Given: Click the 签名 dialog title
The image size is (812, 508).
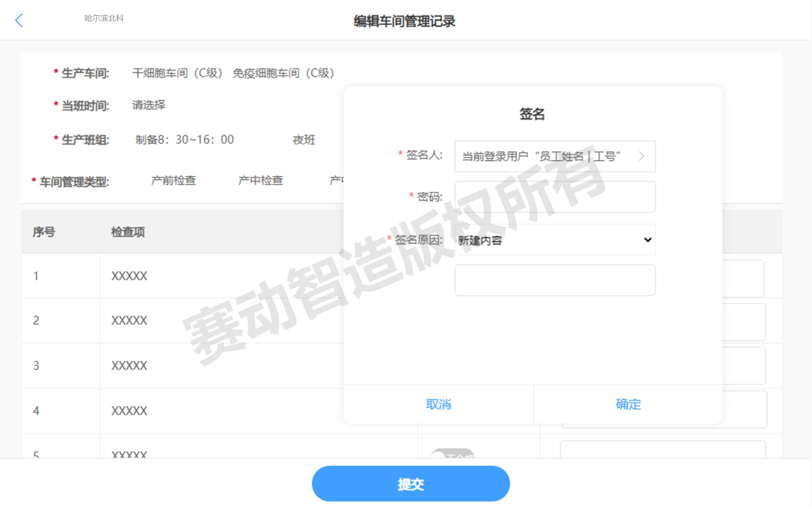Looking at the screenshot, I should click(x=532, y=114).
